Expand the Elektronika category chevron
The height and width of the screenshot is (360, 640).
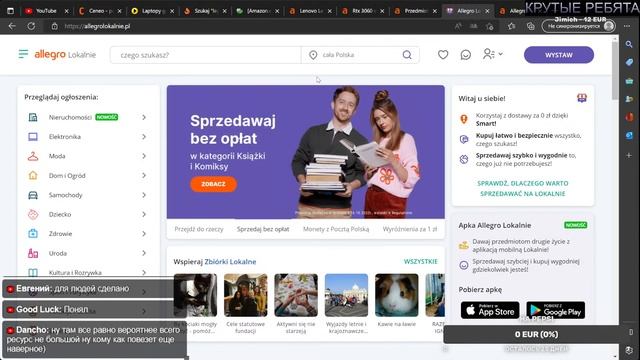144,136
